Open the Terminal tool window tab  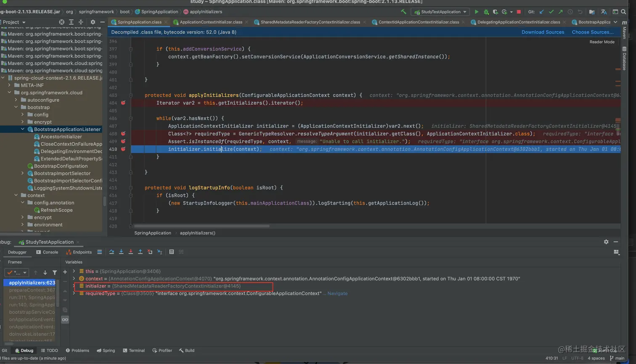[x=134, y=351]
